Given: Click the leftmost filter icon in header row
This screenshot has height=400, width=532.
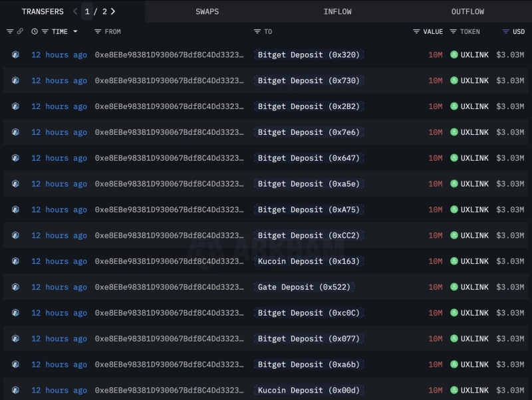Looking at the screenshot, I should coord(10,31).
